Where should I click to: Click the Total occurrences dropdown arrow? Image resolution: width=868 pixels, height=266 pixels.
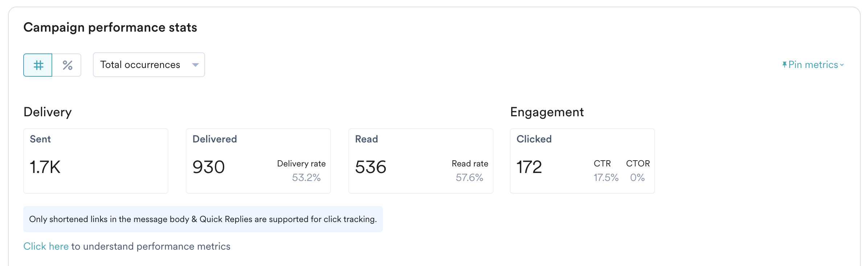click(195, 65)
